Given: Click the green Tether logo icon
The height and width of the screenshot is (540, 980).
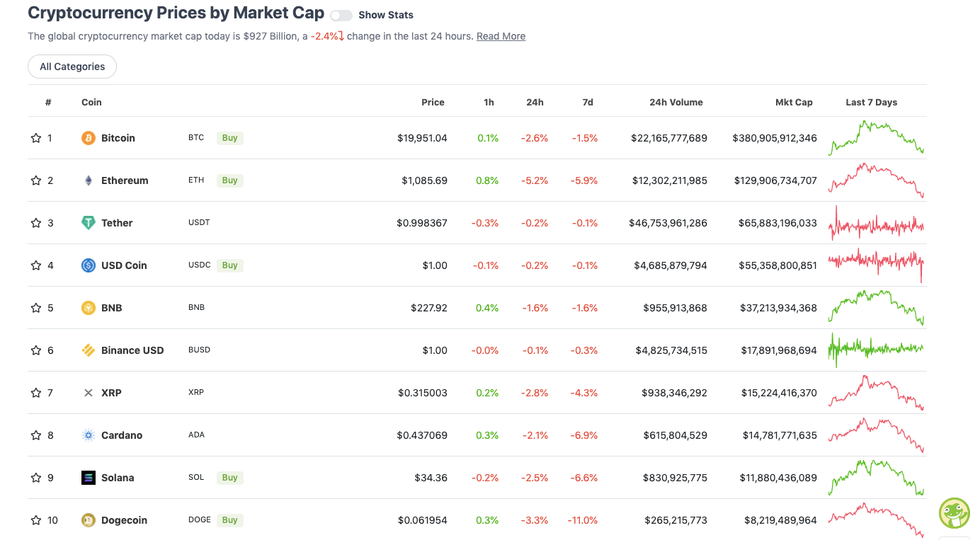Looking at the screenshot, I should coord(89,223).
